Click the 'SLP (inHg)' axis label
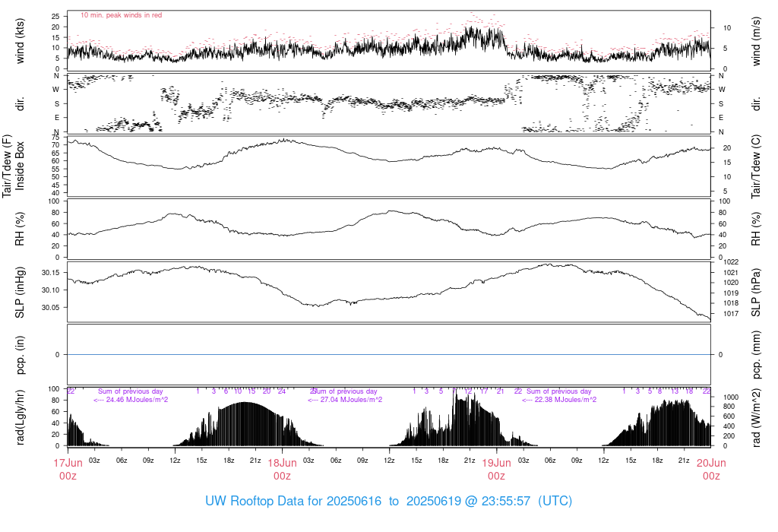This screenshot has height=532, width=778. click(20, 293)
